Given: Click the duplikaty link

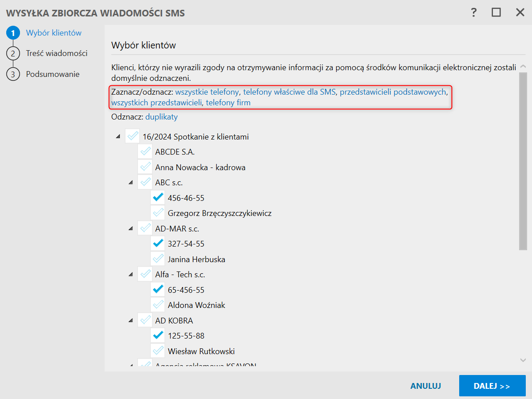Looking at the screenshot, I should pos(161,117).
